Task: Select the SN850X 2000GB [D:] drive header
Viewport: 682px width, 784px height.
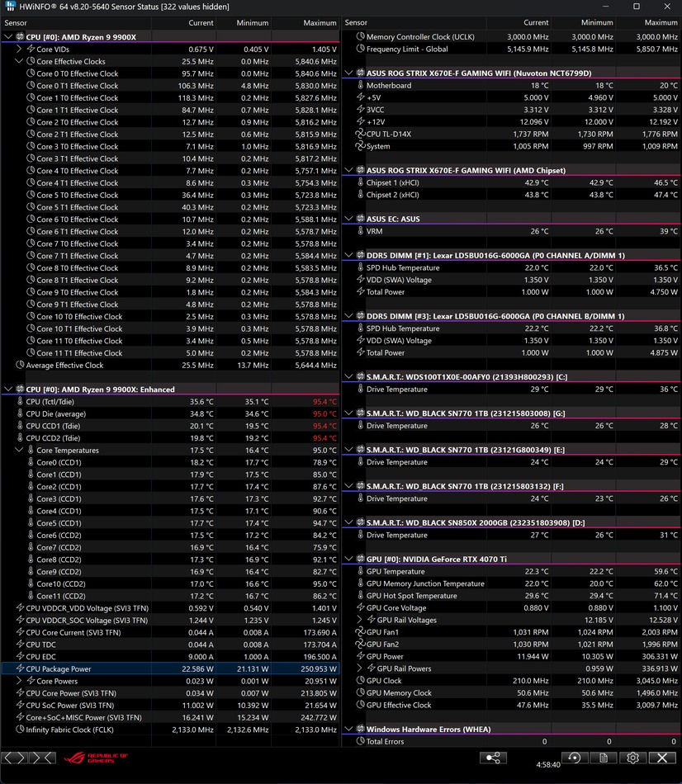Action: 511,522
